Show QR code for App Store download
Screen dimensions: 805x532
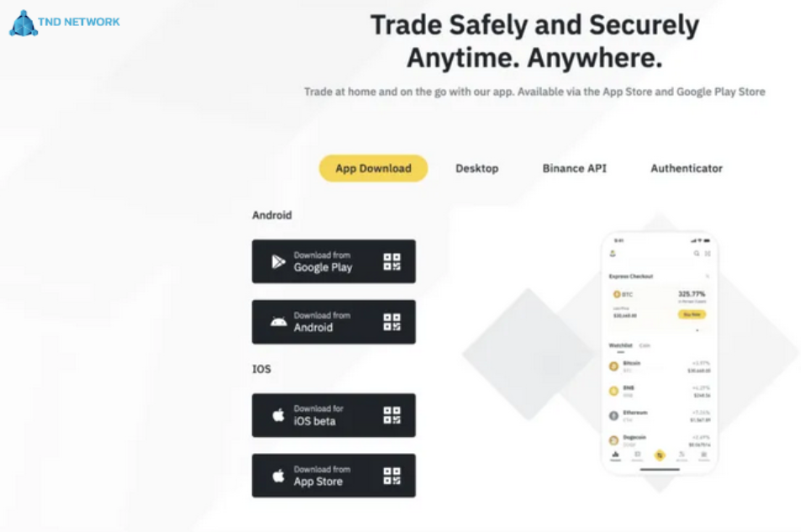[392, 476]
